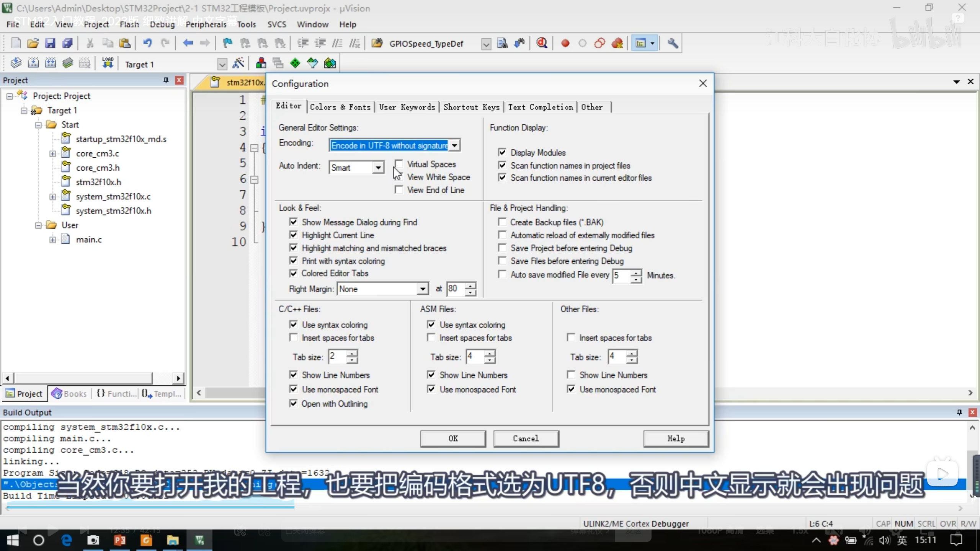
Task: Click the Manage Project Items icon
Action: click(x=261, y=64)
